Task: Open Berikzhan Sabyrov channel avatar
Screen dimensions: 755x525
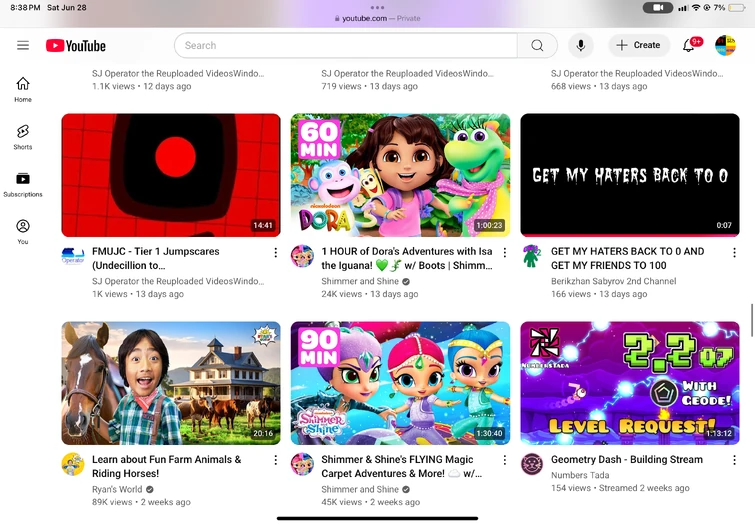Action: (x=532, y=256)
